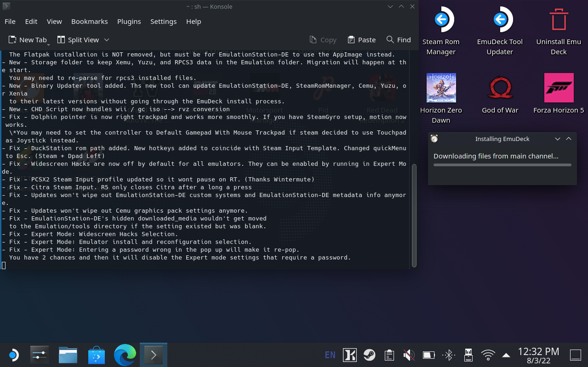Click the 'Downloading files from main channel...' text
Viewport: 588px width, 367px height.
pyautogui.click(x=496, y=156)
